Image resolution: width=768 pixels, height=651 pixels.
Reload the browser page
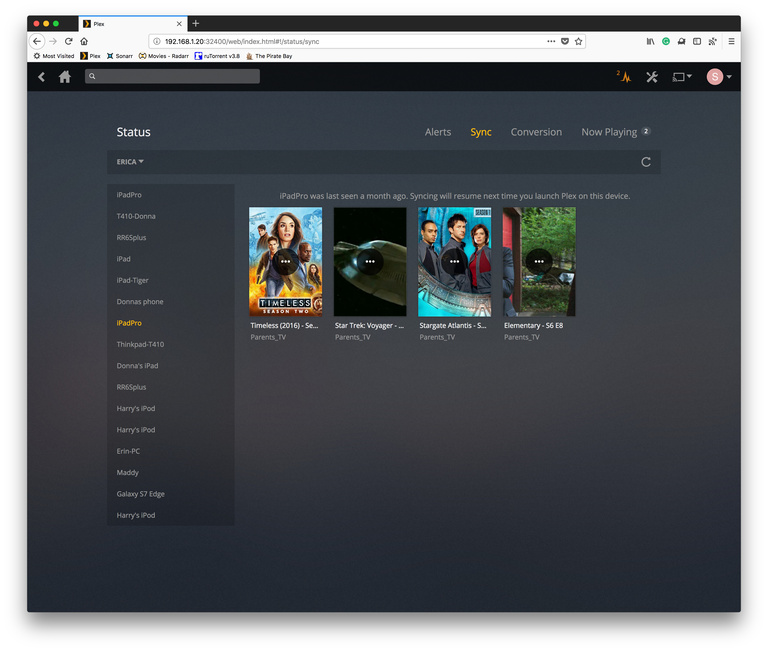[69, 41]
